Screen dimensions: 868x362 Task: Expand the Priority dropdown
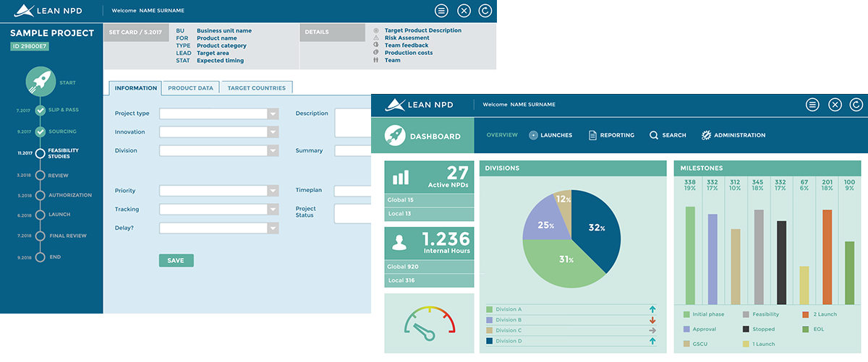273,191
